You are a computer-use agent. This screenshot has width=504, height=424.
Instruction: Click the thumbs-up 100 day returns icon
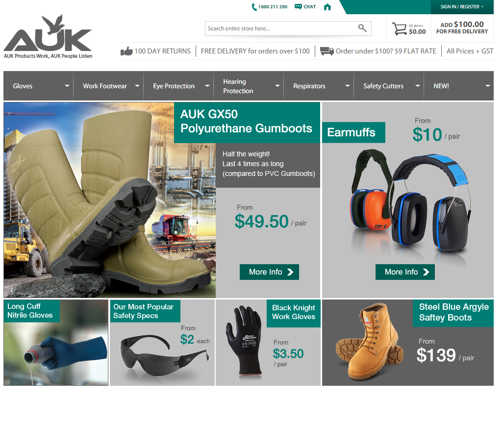(126, 51)
